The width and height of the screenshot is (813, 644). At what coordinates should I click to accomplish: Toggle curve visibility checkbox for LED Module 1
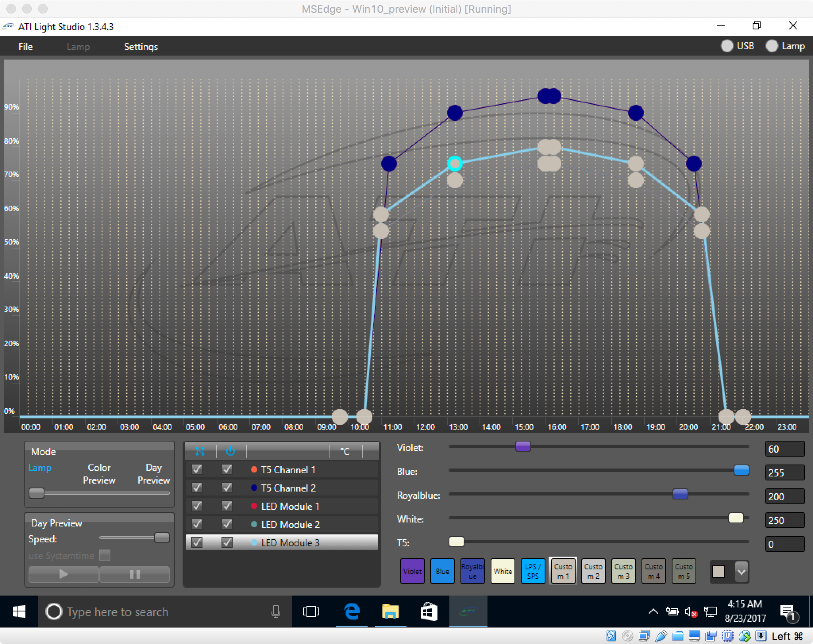coord(197,506)
